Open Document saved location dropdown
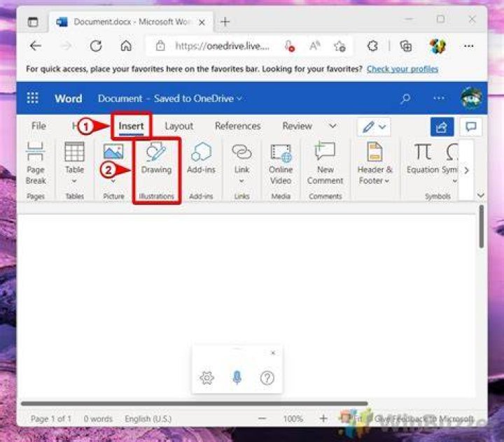 click(x=239, y=99)
